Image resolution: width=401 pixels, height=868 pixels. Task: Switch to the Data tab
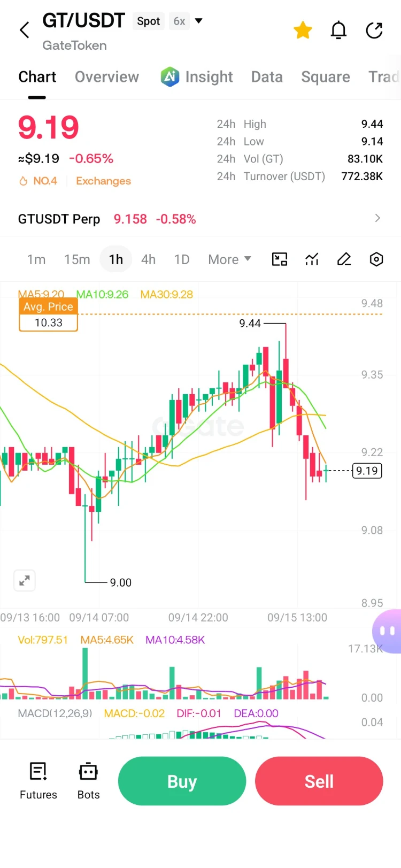(x=267, y=77)
